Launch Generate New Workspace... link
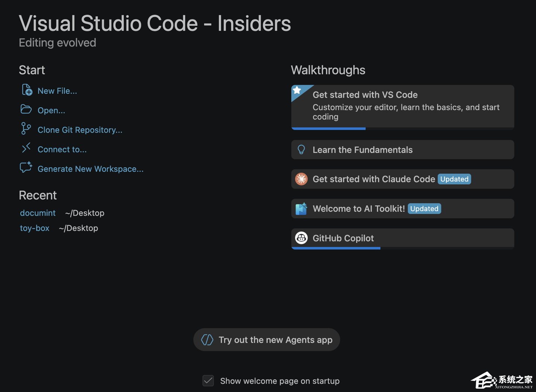The height and width of the screenshot is (392, 536). [x=90, y=169]
